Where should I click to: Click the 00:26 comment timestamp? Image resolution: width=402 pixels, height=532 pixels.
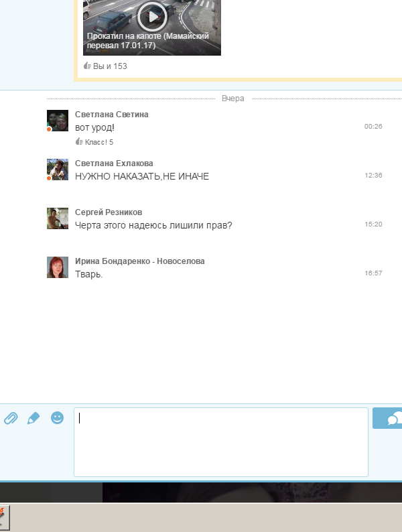click(373, 127)
